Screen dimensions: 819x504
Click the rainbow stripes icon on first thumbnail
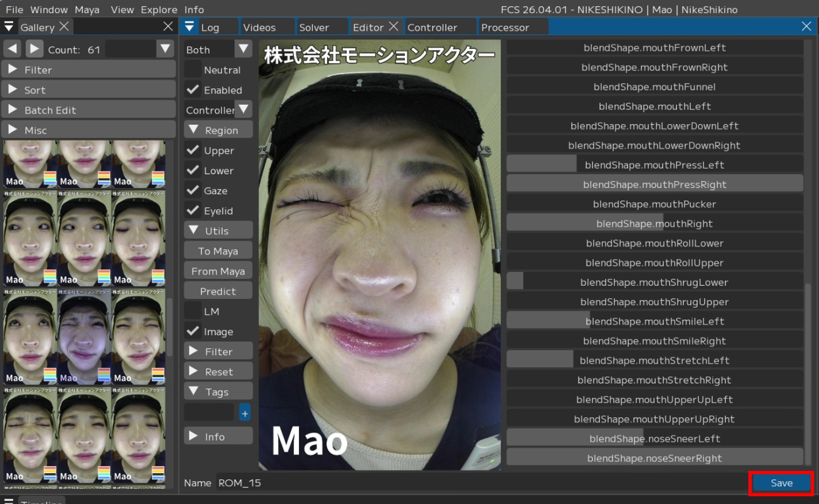click(50, 178)
